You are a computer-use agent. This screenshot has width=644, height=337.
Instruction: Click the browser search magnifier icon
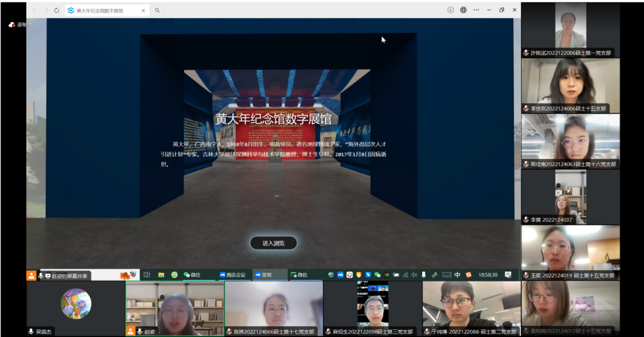pyautogui.click(x=157, y=10)
